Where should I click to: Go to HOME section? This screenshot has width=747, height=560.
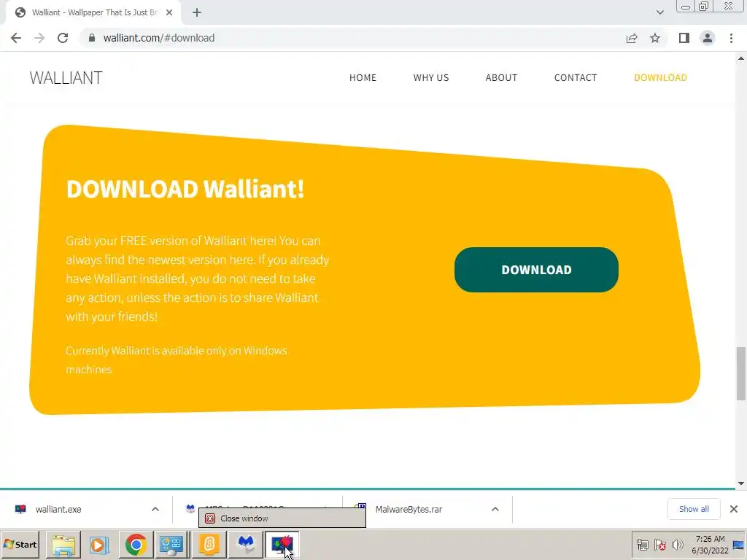click(363, 77)
